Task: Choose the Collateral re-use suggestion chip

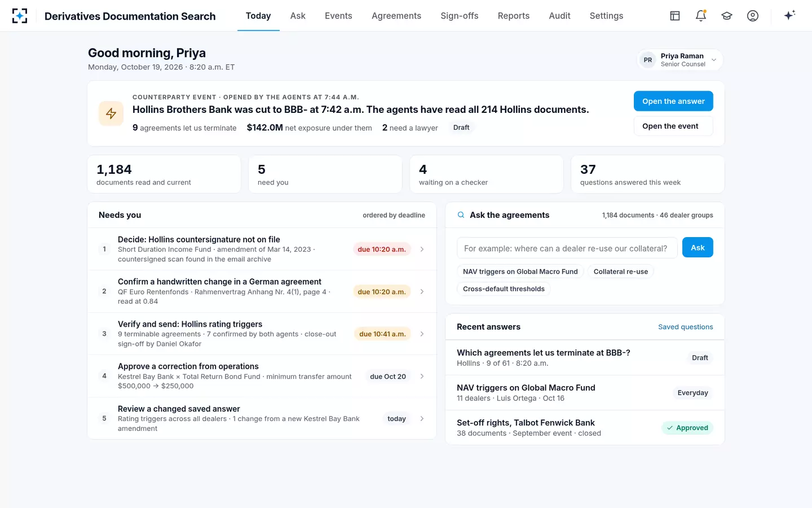Action: tap(621, 271)
